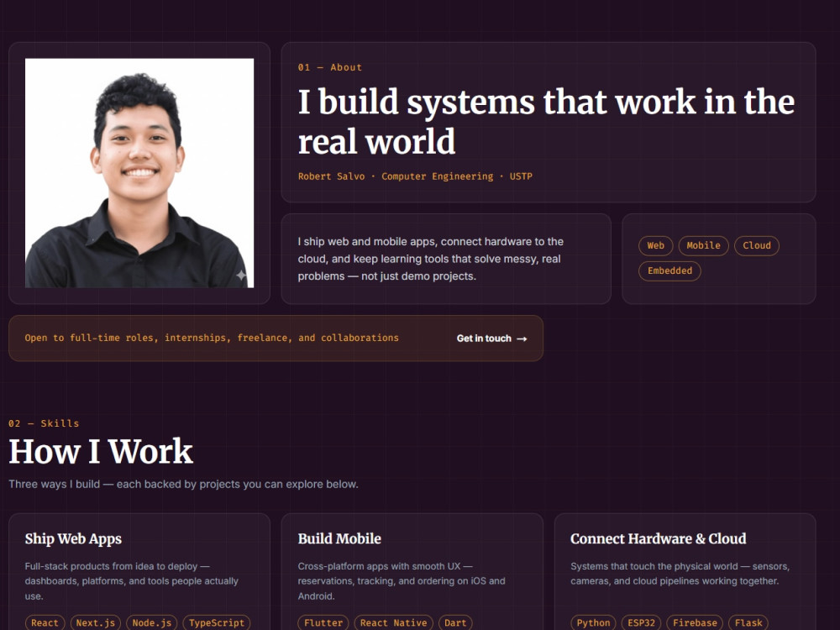The height and width of the screenshot is (630, 840).
Task: Click the arrow icon beside Get in touch
Action: pyautogui.click(x=522, y=339)
